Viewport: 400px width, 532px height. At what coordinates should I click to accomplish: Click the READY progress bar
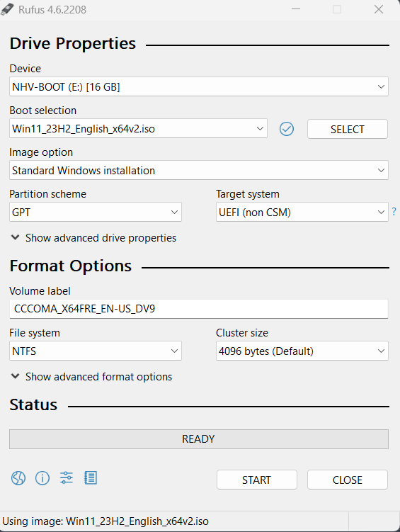click(199, 439)
